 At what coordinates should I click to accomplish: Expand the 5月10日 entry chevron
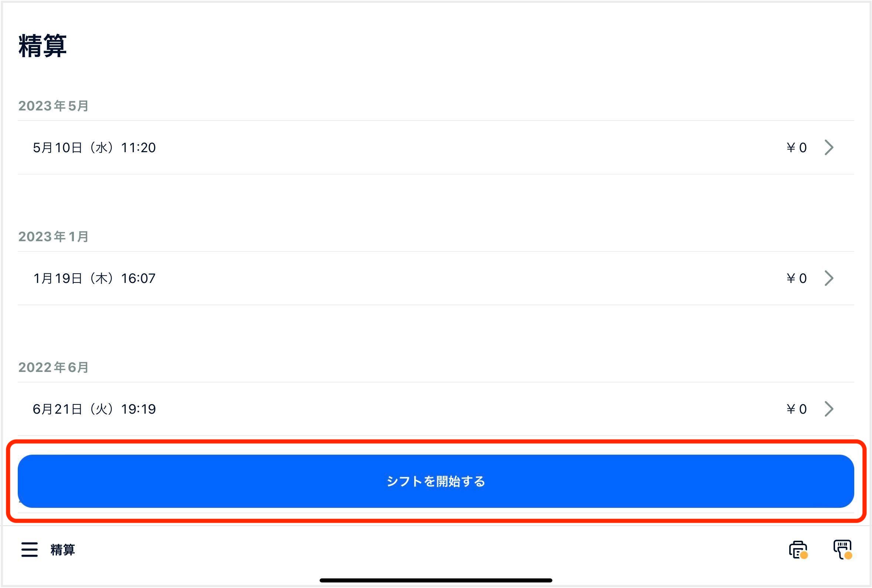pos(829,147)
